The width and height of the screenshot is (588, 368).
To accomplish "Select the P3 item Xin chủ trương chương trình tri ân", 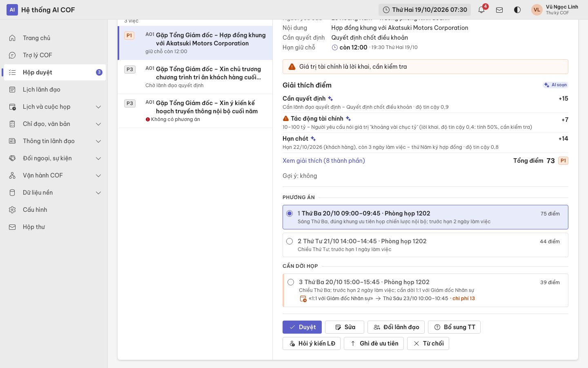I will pyautogui.click(x=195, y=77).
